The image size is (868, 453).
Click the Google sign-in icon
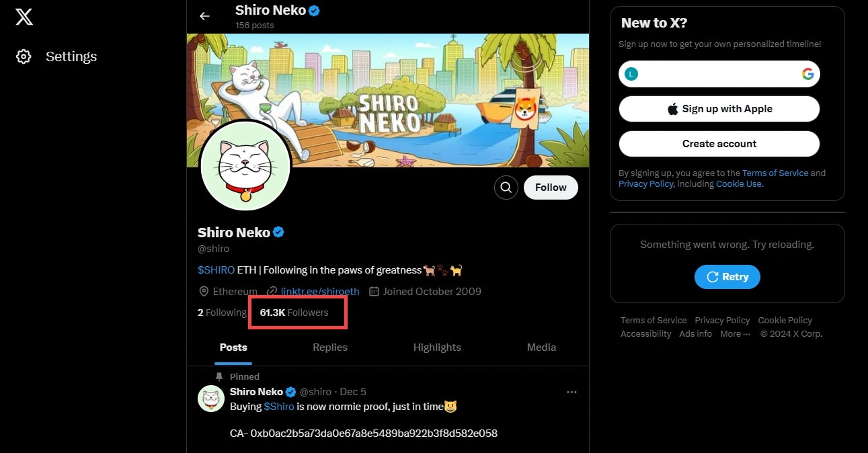807,74
